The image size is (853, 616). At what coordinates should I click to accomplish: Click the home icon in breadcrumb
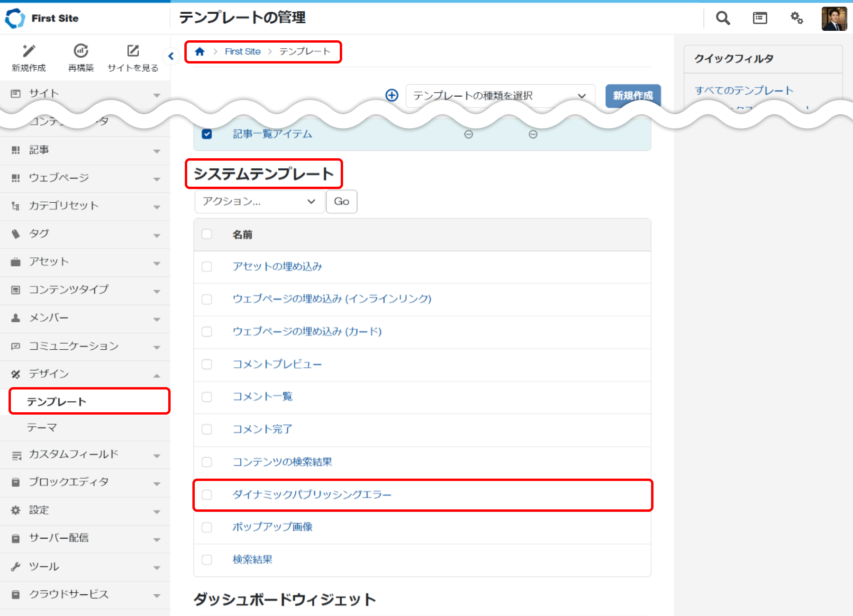pos(200,52)
